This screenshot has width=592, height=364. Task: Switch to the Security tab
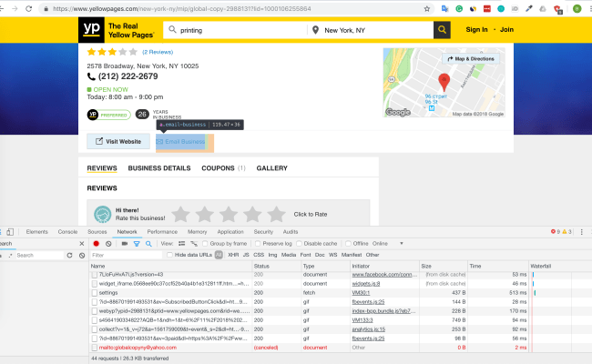pyautogui.click(x=263, y=232)
